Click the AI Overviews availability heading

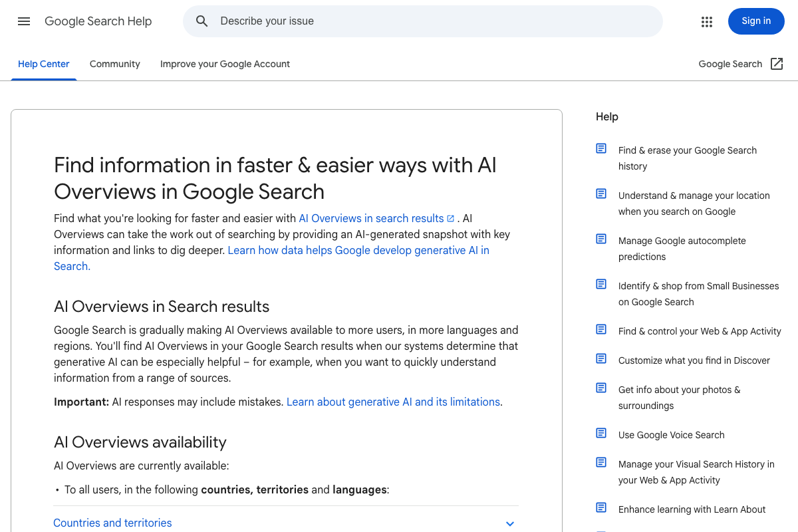(140, 442)
